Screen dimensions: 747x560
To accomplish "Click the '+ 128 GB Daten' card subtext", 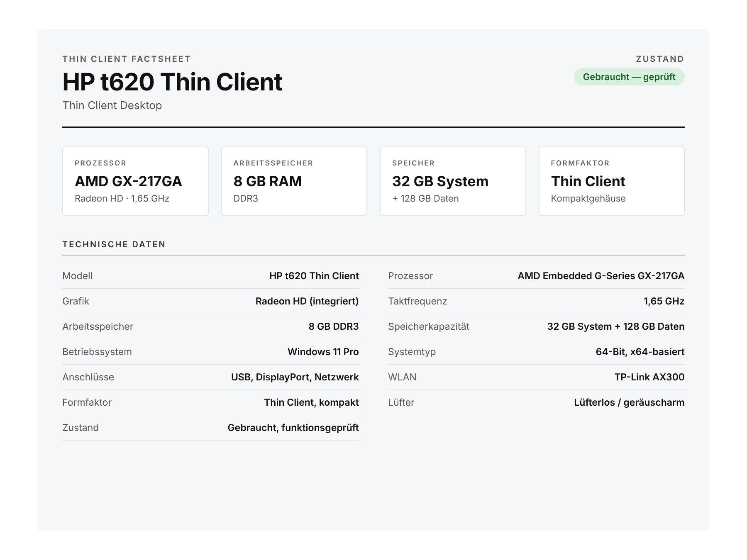I will tap(425, 198).
